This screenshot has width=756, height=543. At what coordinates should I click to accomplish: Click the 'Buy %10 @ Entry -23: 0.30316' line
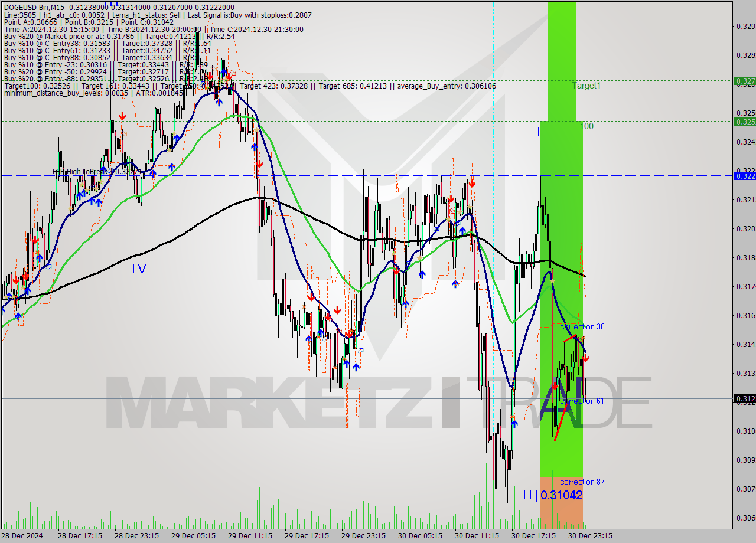click(x=107, y=64)
